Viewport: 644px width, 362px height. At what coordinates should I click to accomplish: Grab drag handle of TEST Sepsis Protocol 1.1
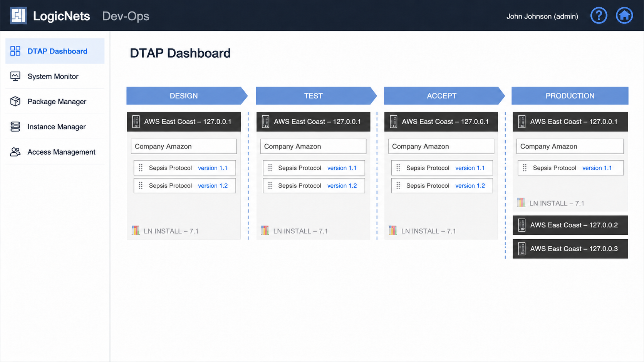270,168
